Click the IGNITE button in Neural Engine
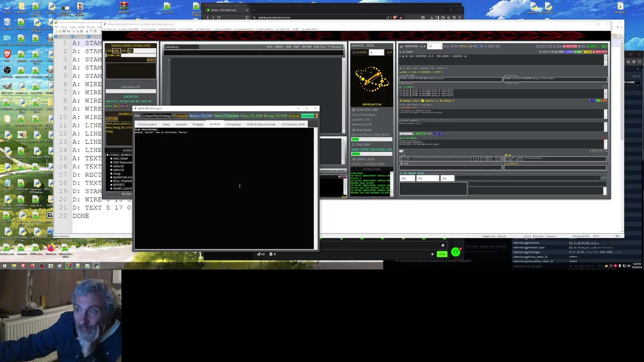Screen dimensions: 644x362 [x=151, y=60]
